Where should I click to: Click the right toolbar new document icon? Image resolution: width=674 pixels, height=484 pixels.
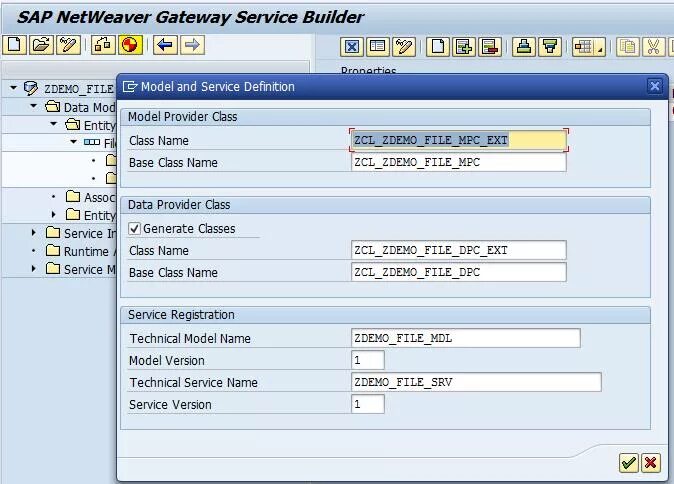[438, 46]
